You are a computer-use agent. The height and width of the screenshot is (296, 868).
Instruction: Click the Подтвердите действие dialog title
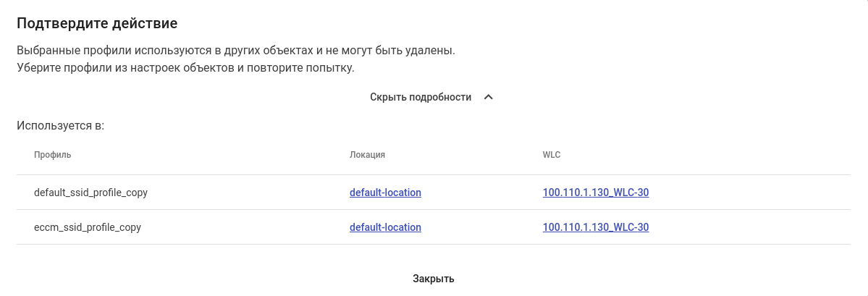pos(97,23)
